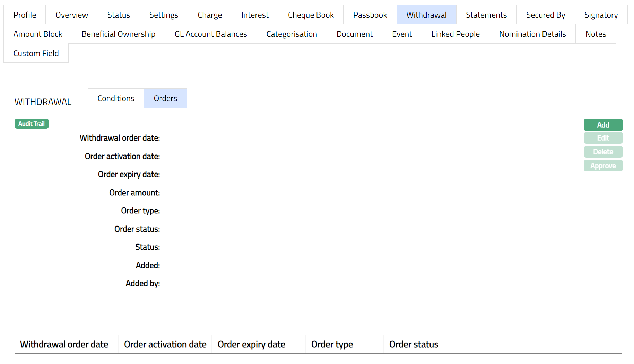Open the Signatory tab
Screen dimensions: 634x364
(601, 15)
